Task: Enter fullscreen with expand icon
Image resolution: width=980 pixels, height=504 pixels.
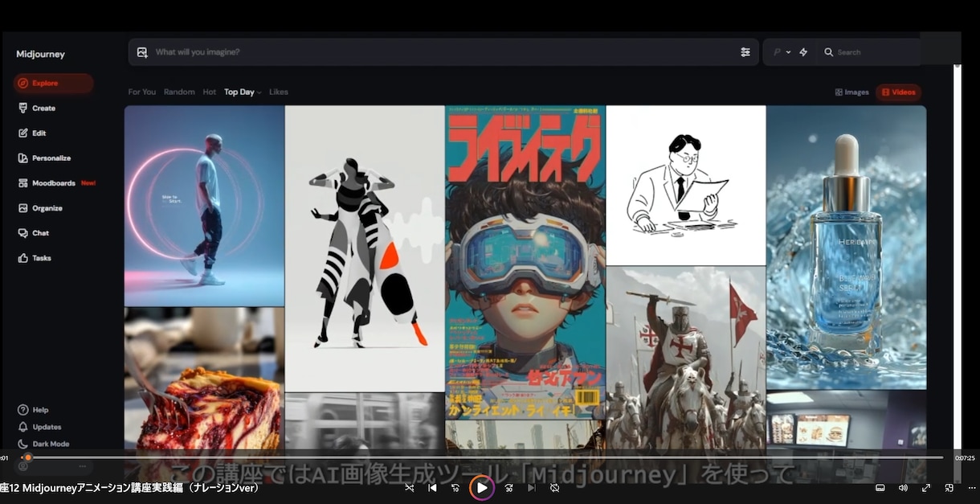Action: (x=926, y=487)
